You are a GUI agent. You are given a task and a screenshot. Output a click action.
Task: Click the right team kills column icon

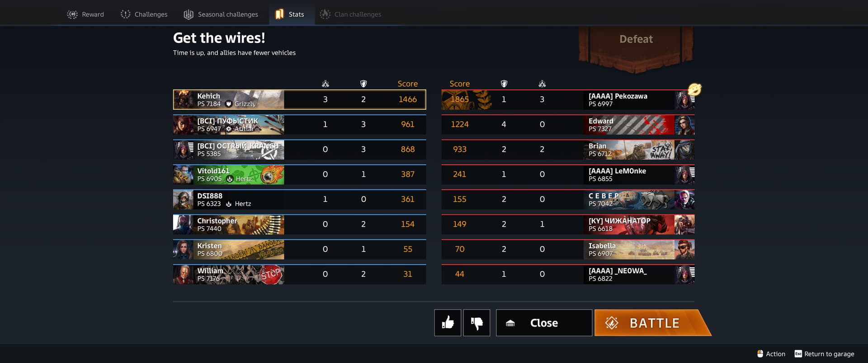pyautogui.click(x=542, y=84)
